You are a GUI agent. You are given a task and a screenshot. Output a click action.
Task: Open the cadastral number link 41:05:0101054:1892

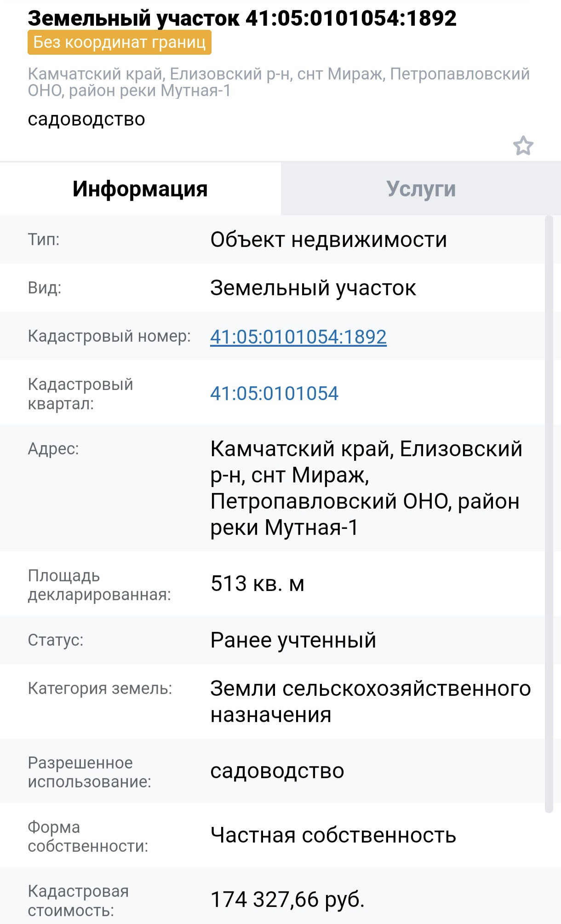point(298,337)
